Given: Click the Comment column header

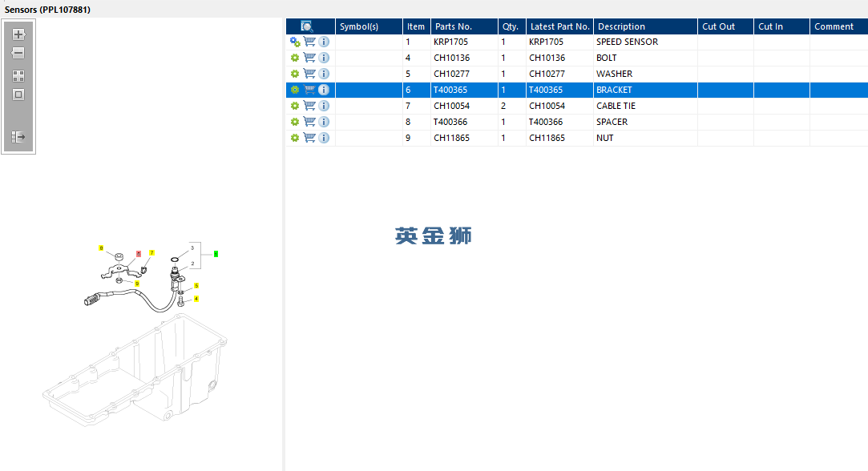Looking at the screenshot, I should point(838,26).
